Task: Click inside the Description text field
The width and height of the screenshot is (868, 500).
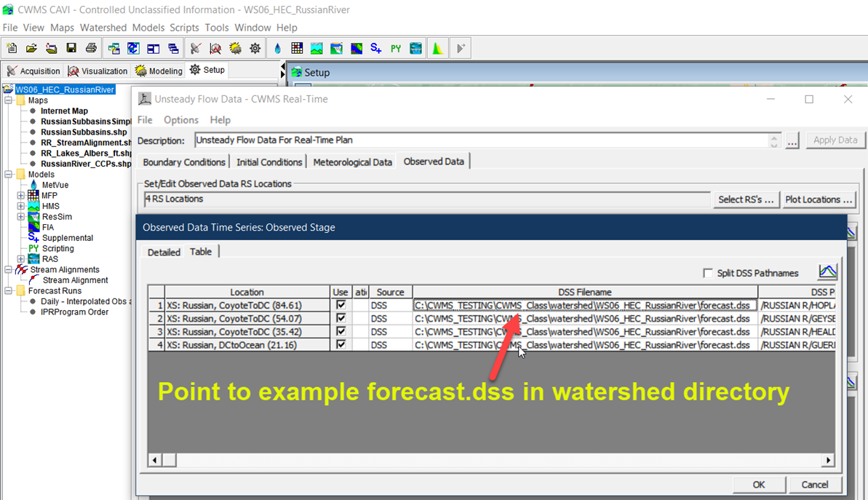Action: (x=482, y=140)
